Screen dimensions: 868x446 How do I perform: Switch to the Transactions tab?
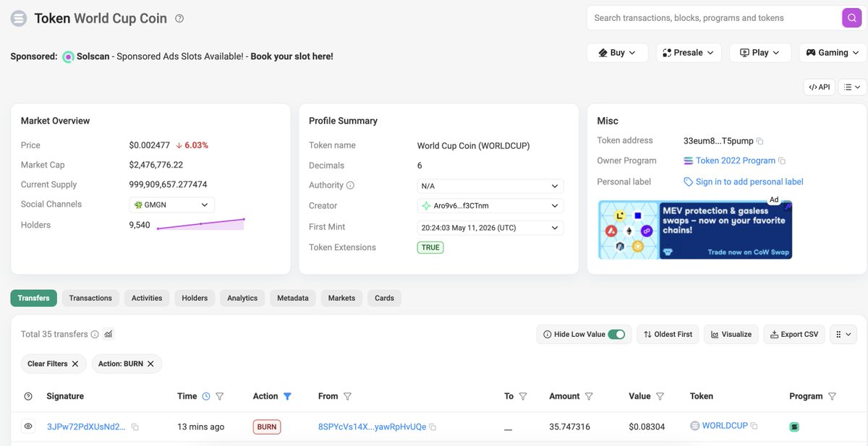click(90, 298)
